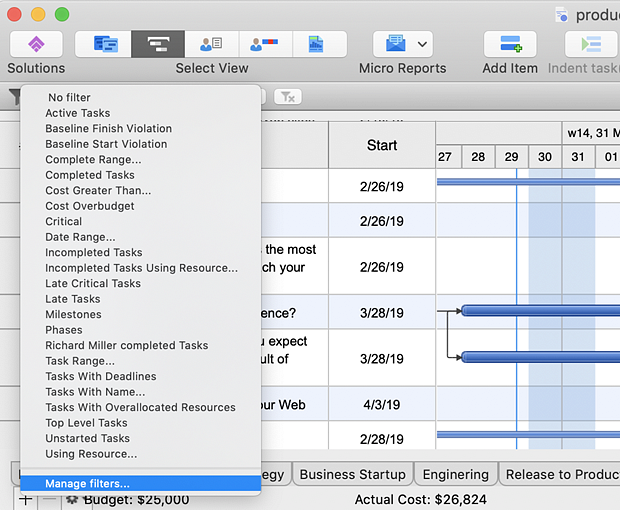Open the Business Startup tab
620x510 pixels.
(353, 474)
